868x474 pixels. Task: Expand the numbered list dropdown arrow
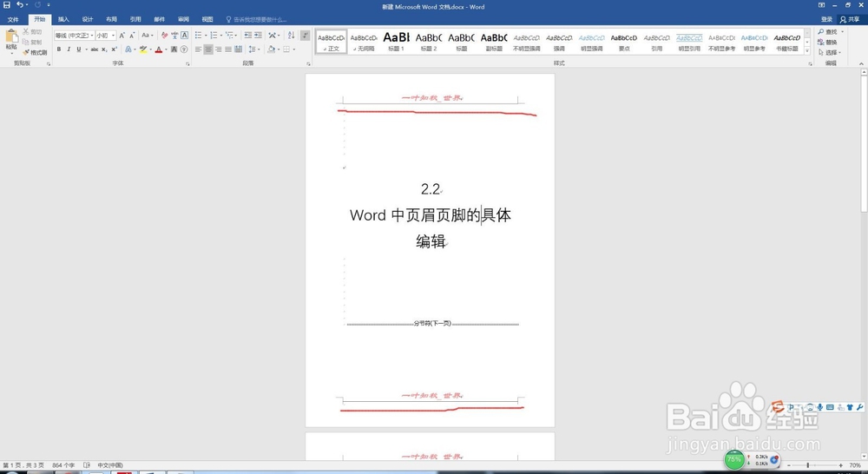coord(220,36)
